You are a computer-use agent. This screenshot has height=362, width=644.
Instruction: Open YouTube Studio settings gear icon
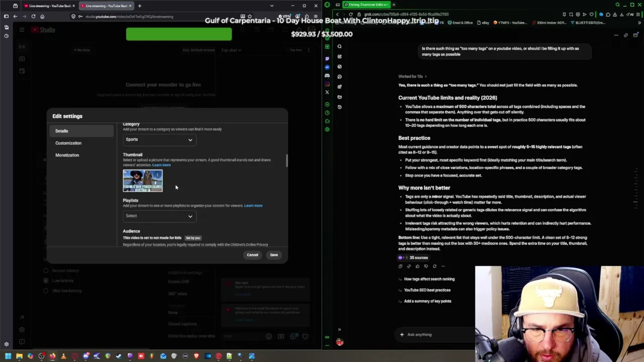click(x=22, y=330)
